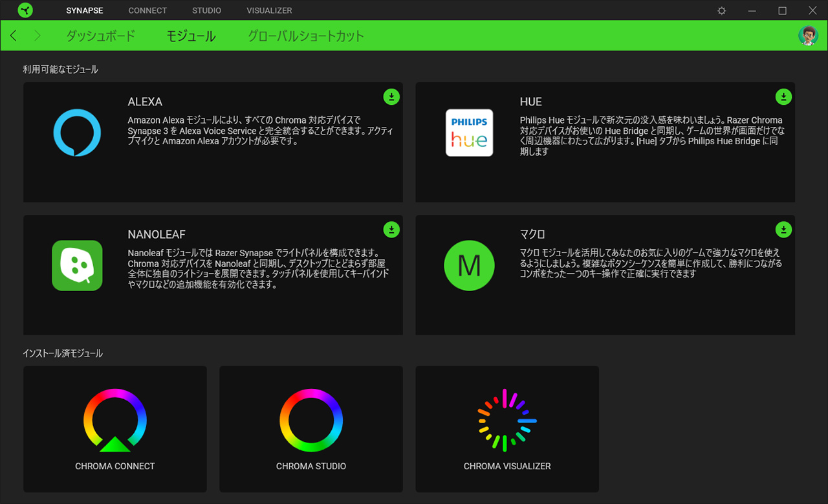Close the Synapse window
The image size is (828, 504).
pos(812,10)
